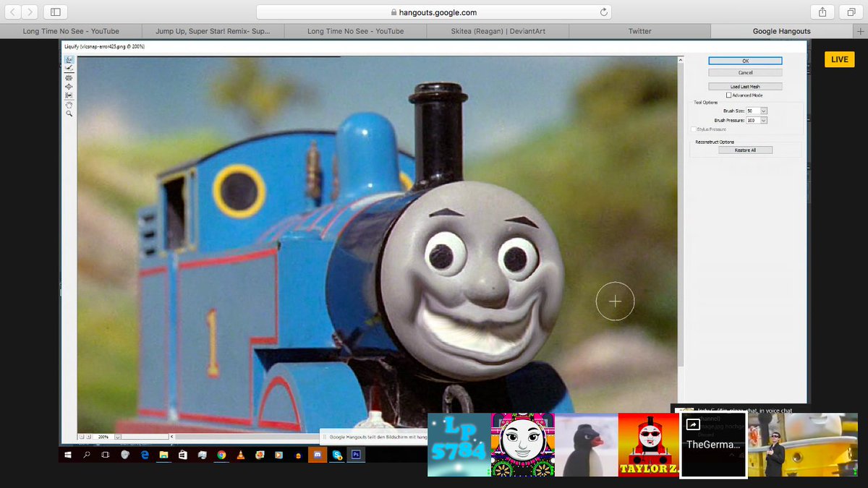Image resolution: width=868 pixels, height=488 pixels.
Task: Open Google Chrome from the taskbar
Action: point(221,455)
